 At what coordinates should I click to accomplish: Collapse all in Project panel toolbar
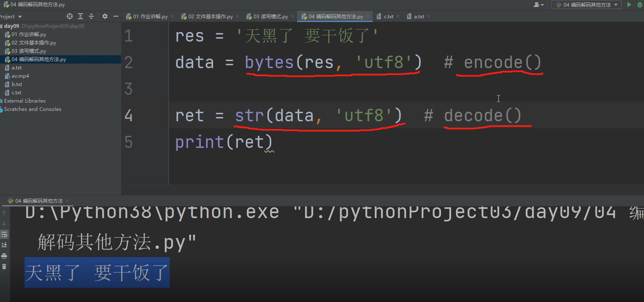[x=91, y=17]
